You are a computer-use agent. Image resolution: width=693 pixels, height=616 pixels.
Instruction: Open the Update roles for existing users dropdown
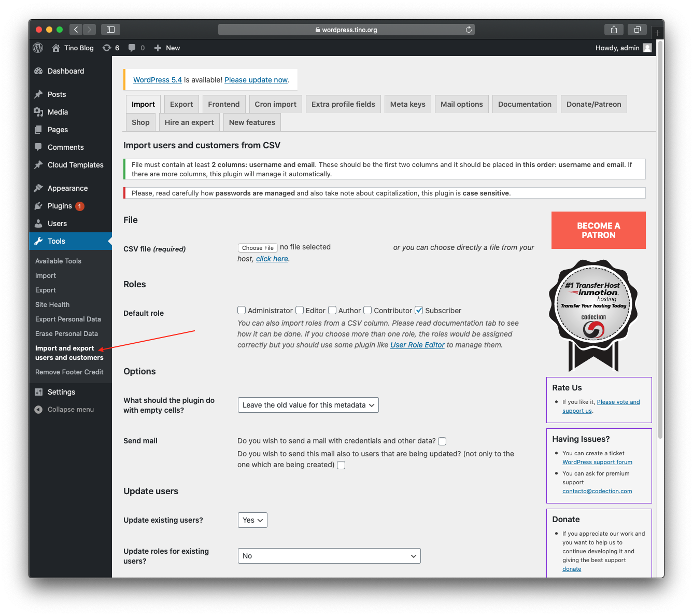[329, 555]
